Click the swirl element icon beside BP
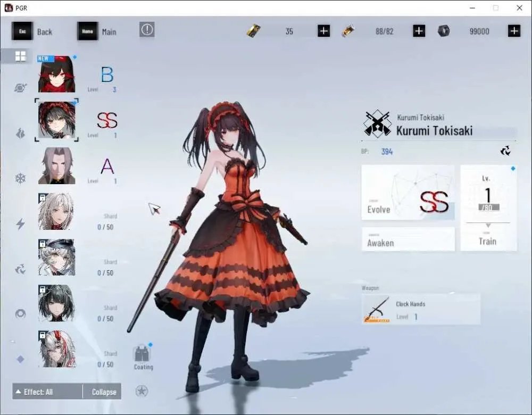Screen dimensions: 532x415 [505, 151]
